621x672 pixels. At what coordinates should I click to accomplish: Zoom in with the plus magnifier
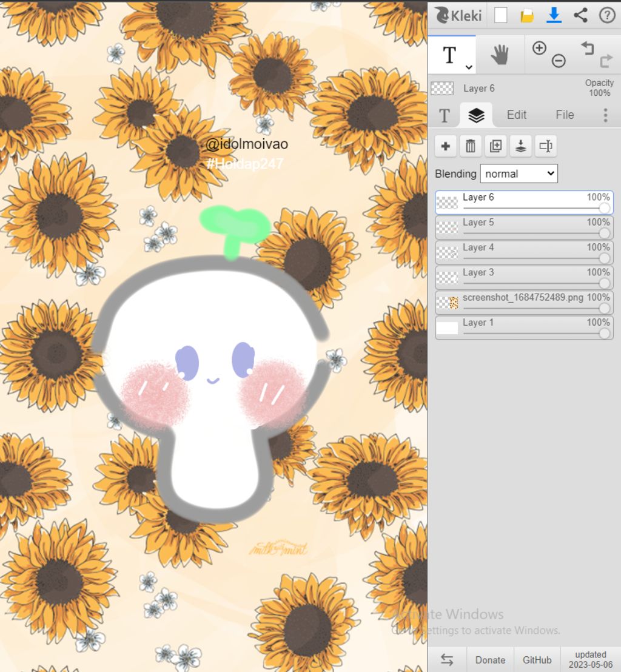539,49
